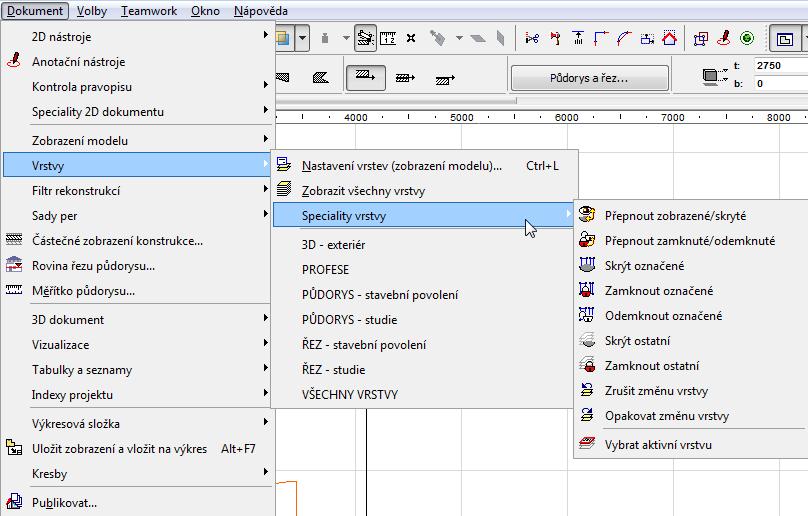This screenshot has width=808, height=516.
Task: Open dropdown arrow beside the gray weight icon
Action: [x=346, y=38]
